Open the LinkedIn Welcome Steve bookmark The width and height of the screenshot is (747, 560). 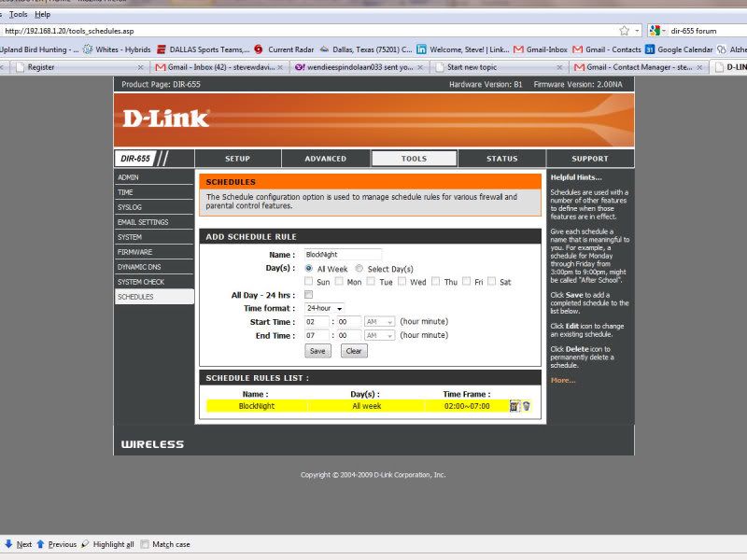(463, 49)
